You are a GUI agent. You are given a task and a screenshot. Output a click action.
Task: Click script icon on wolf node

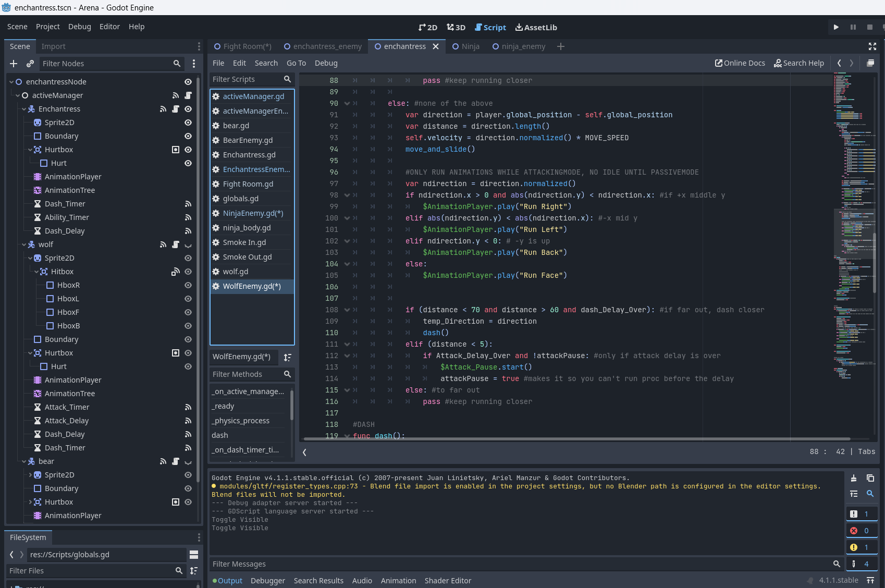point(176,244)
